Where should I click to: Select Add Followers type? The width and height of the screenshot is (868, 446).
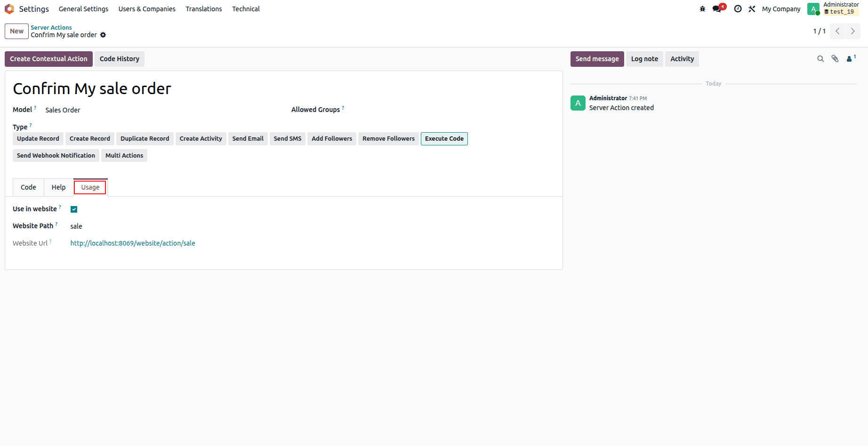332,139
